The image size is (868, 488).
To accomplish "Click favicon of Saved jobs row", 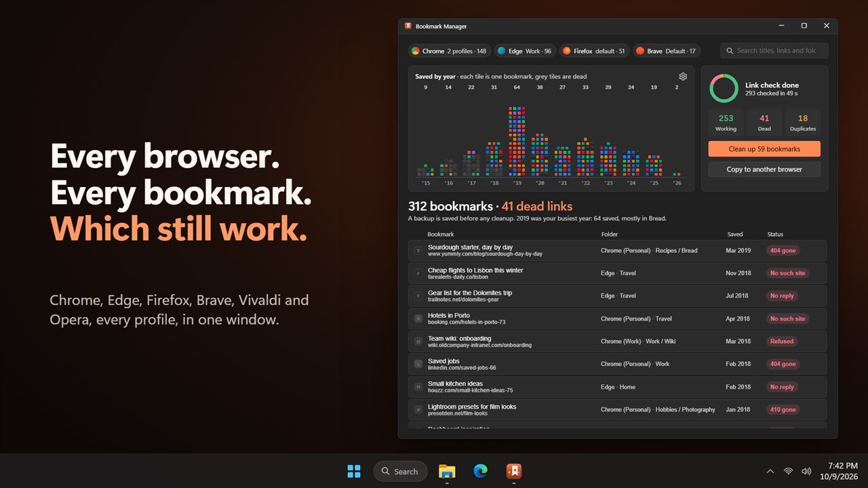I will click(x=418, y=364).
